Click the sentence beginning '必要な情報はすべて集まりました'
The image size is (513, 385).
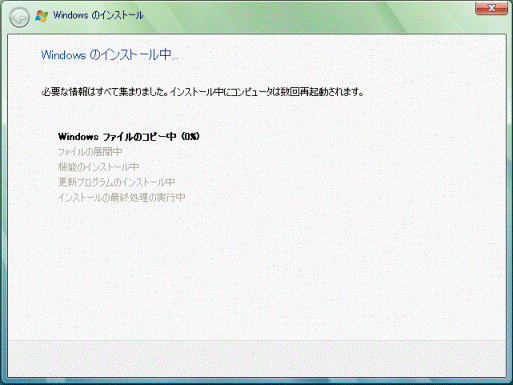[202, 92]
